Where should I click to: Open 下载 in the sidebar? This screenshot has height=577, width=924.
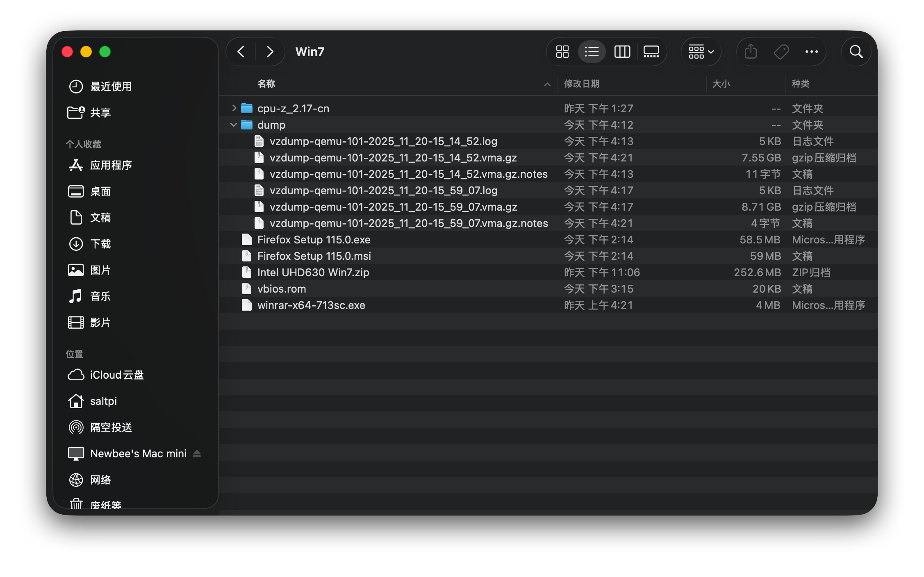[100, 244]
